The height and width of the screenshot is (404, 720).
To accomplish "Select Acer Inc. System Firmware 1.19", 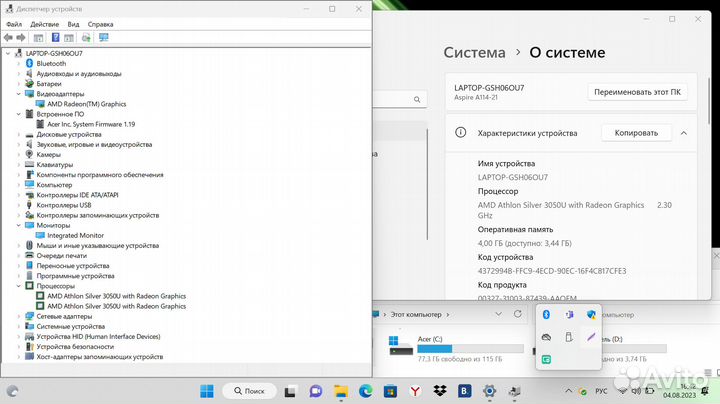I will (91, 124).
